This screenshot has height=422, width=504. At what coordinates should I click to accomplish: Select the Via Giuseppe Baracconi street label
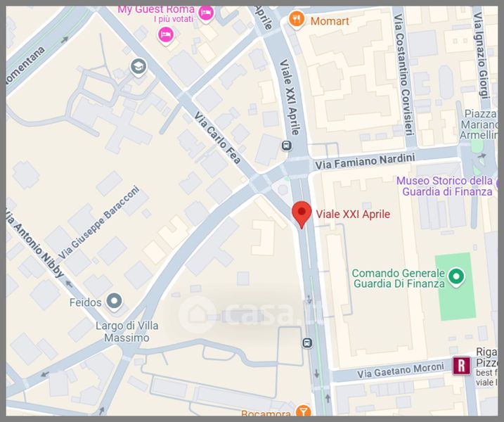(99, 222)
